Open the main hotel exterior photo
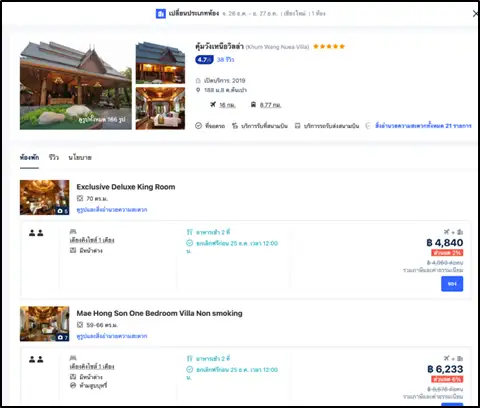This screenshot has height=408, width=480. tap(76, 85)
